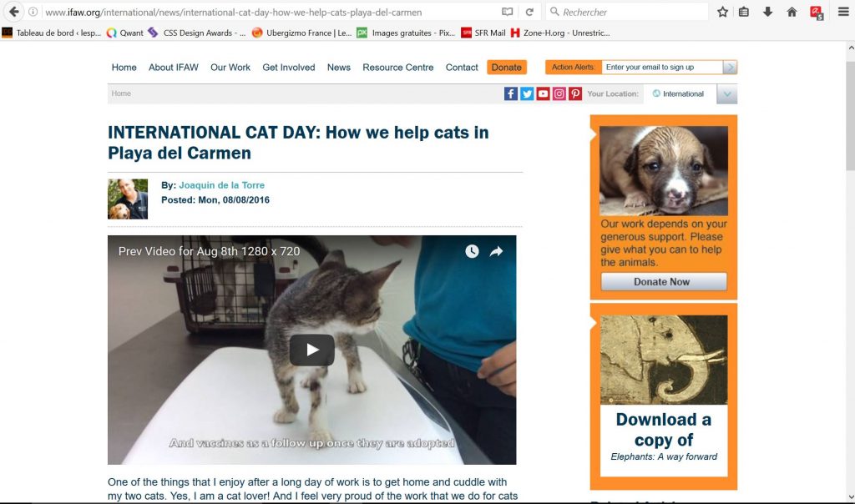Image resolution: width=855 pixels, height=504 pixels.
Task: Open the Resource Centre menu item
Action: [x=398, y=68]
